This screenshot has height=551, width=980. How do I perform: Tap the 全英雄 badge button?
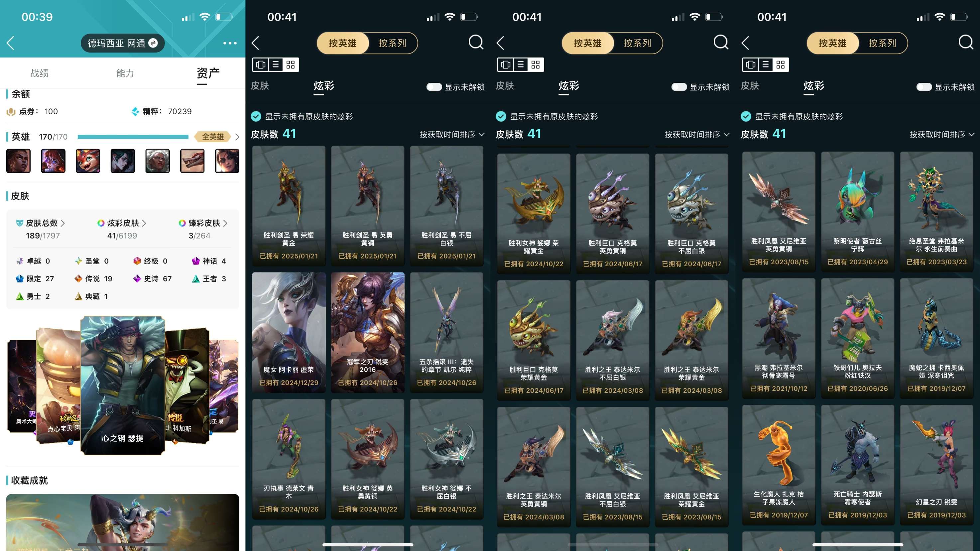(x=213, y=137)
